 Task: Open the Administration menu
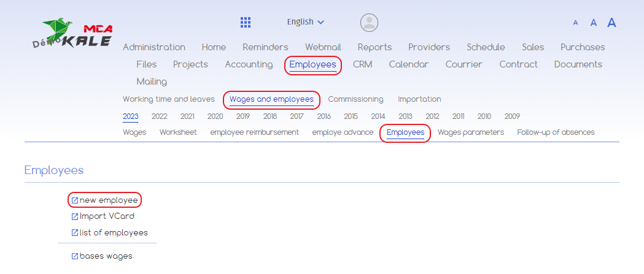point(153,47)
